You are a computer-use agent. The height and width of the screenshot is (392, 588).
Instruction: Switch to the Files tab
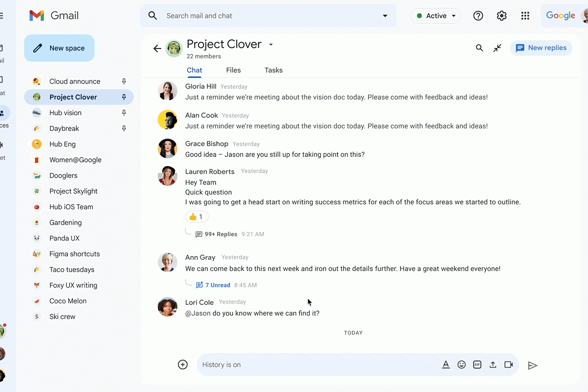(x=233, y=70)
